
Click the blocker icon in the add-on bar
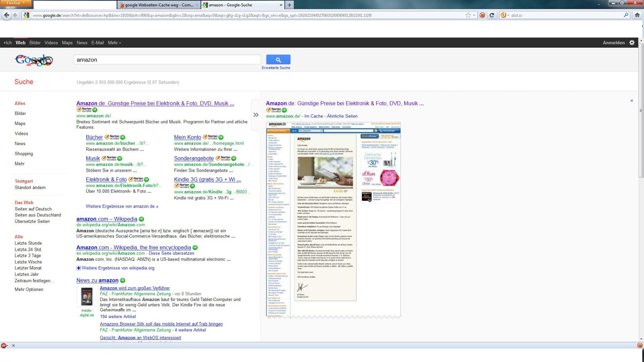tap(640, 346)
